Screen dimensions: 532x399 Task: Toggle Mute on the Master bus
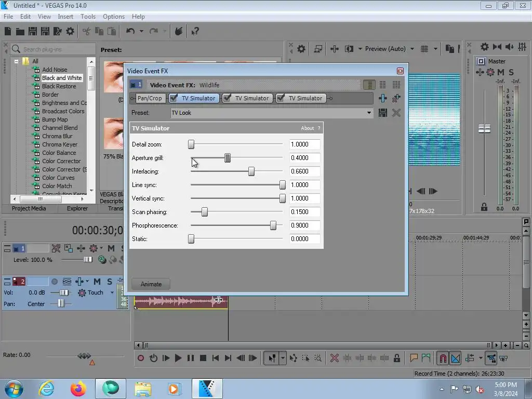click(501, 72)
